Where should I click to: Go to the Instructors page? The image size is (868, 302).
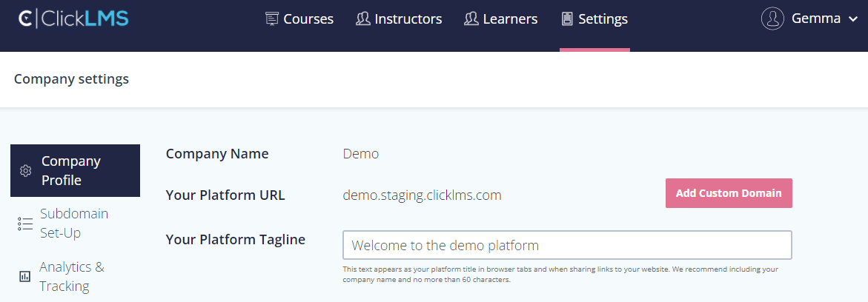click(x=399, y=19)
